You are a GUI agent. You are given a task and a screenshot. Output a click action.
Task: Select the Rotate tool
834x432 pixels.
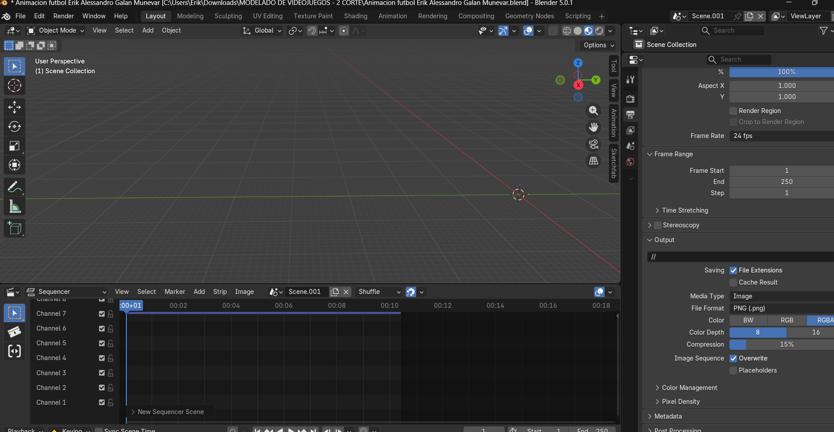[14, 127]
